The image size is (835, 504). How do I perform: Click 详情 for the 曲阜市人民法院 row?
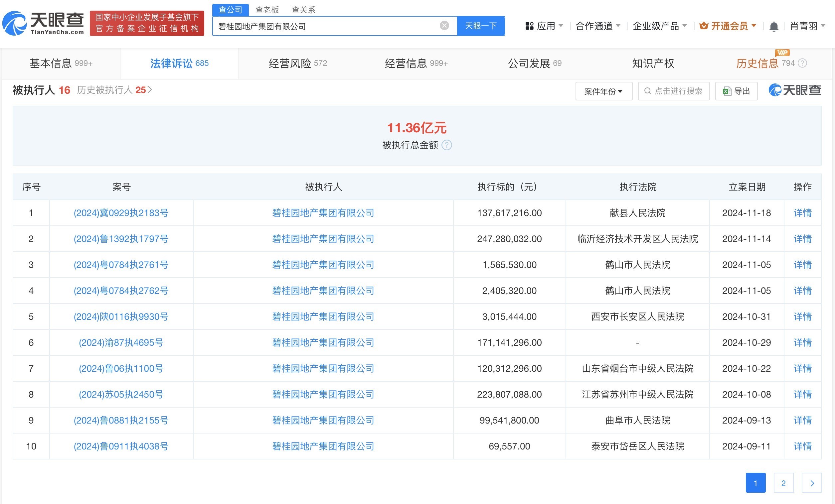click(x=802, y=420)
